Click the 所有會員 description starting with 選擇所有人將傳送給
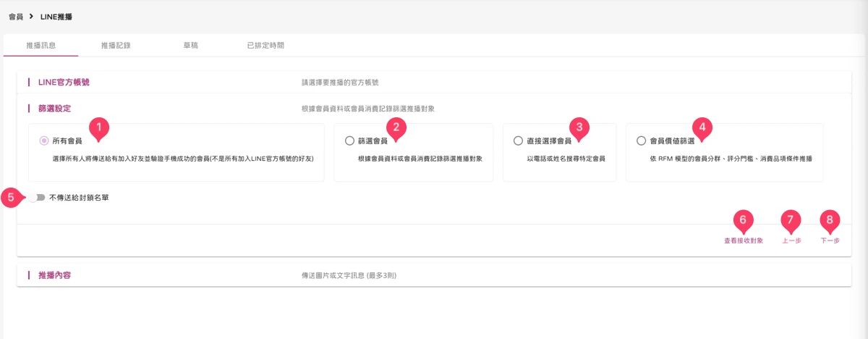Viewport: 868px width, 339px height. [x=183, y=158]
